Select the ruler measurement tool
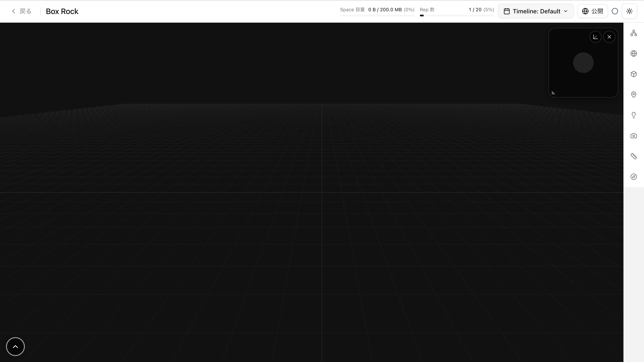This screenshot has height=362, width=644. [634, 156]
